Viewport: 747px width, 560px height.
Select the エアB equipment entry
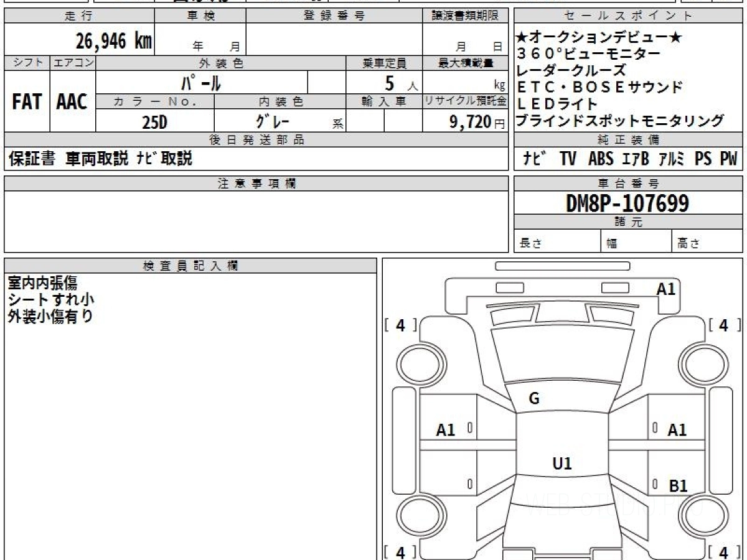[x=636, y=159]
